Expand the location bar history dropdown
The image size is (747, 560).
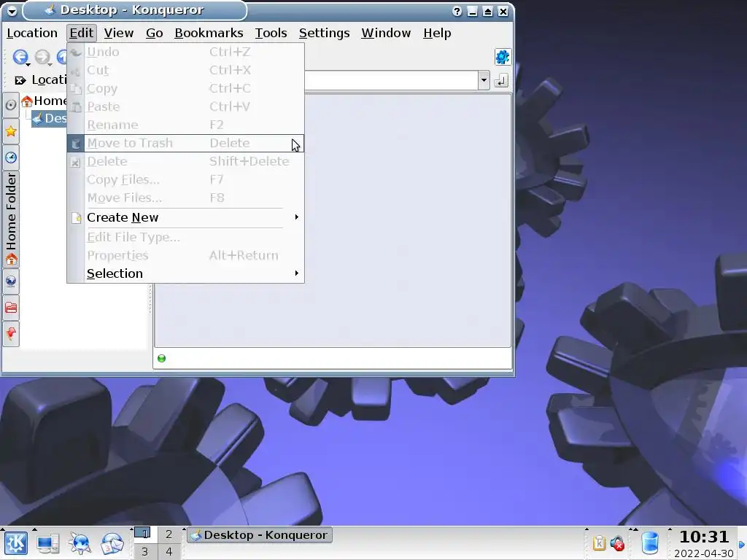click(x=484, y=80)
